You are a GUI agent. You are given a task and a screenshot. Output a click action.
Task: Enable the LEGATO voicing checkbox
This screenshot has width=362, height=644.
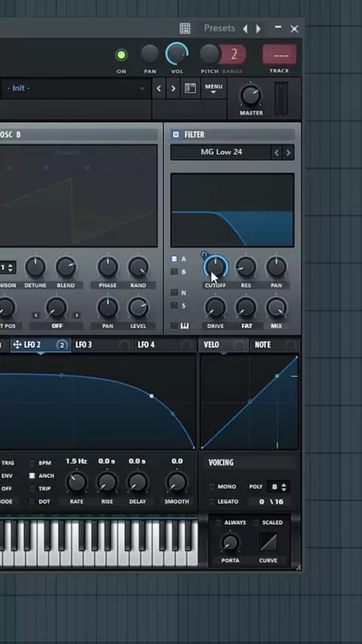click(212, 501)
